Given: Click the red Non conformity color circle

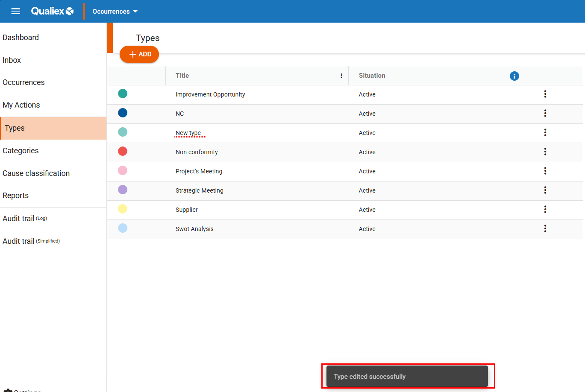Looking at the screenshot, I should coord(123,151).
